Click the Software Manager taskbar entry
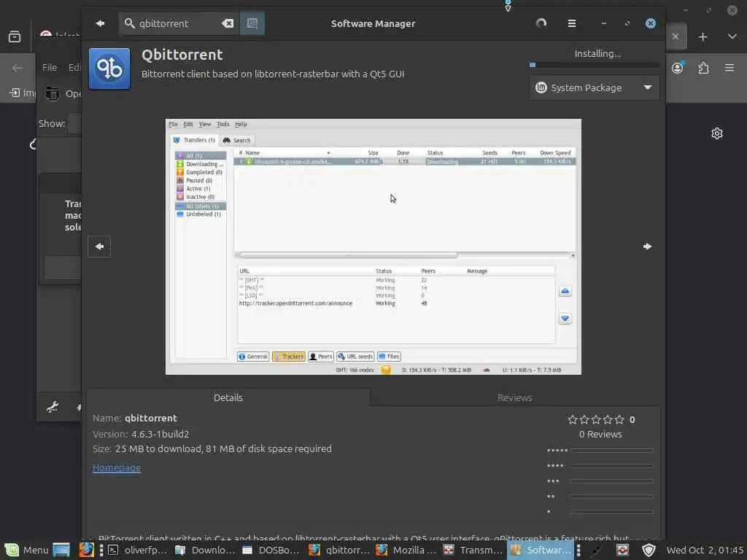 [541, 550]
